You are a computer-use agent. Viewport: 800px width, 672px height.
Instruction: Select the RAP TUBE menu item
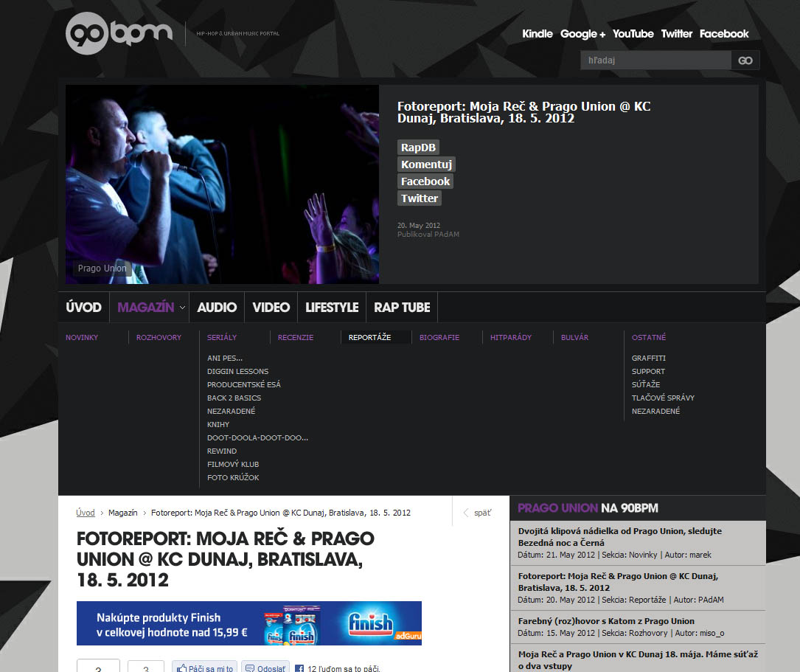point(402,307)
